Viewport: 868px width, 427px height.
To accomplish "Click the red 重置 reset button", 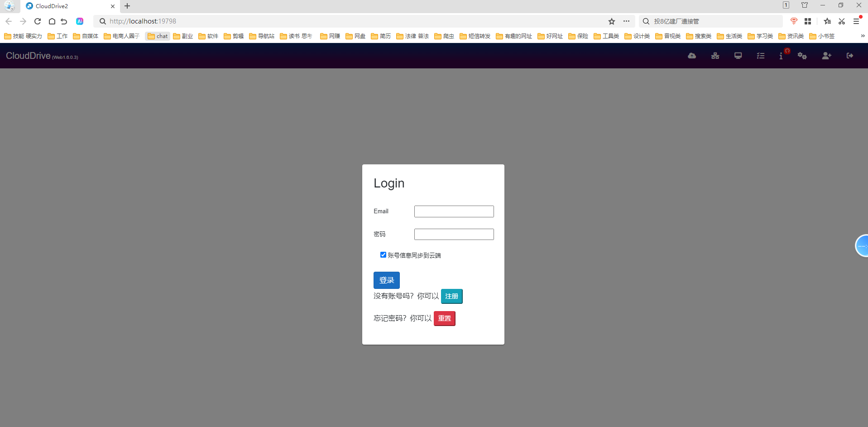I will tap(444, 318).
